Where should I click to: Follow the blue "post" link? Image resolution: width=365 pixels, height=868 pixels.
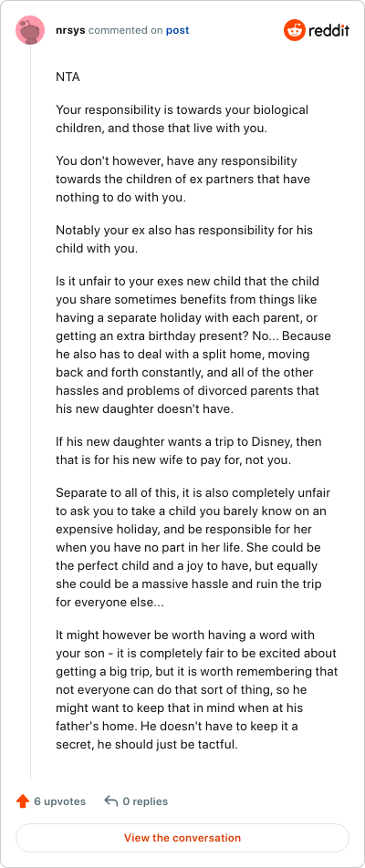pos(177,30)
